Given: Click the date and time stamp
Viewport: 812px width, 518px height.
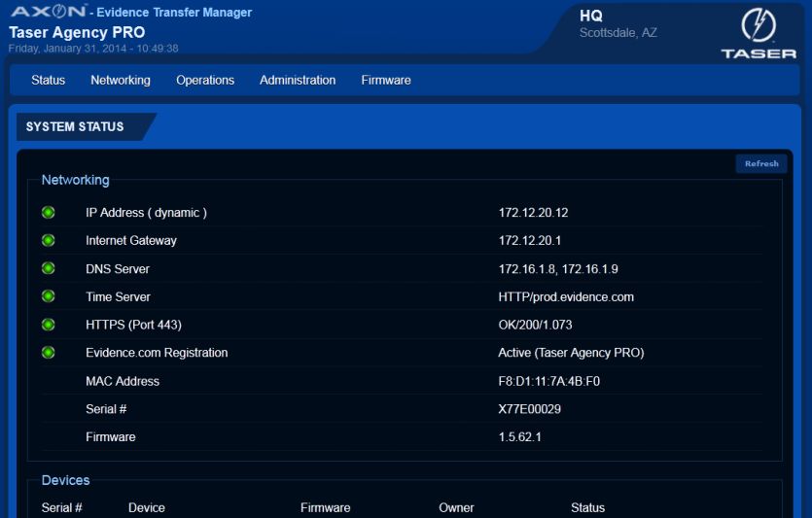Looking at the screenshot, I should pyautogui.click(x=93, y=49).
